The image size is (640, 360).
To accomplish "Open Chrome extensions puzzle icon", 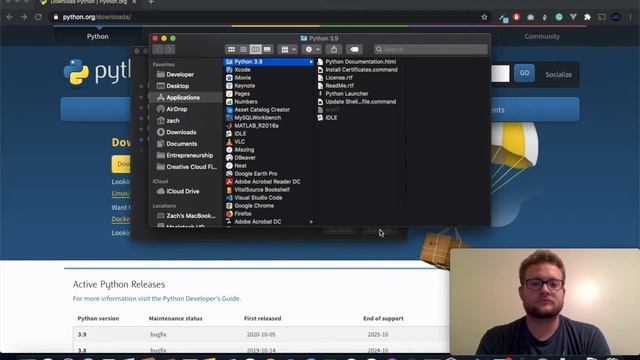I will 587,17.
